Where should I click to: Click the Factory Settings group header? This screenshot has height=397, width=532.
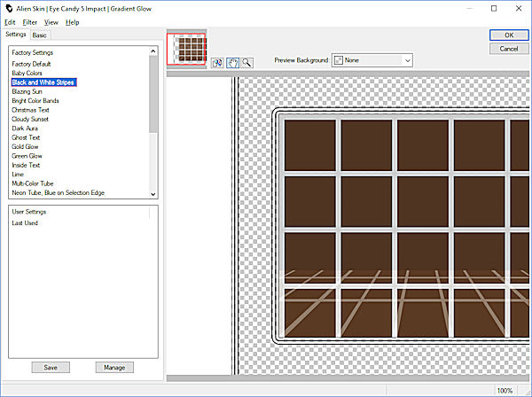pos(32,52)
